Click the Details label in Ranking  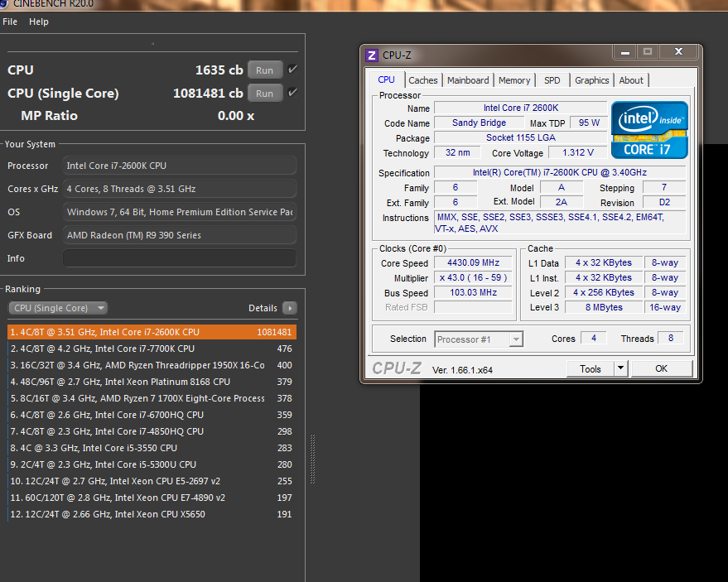(263, 308)
